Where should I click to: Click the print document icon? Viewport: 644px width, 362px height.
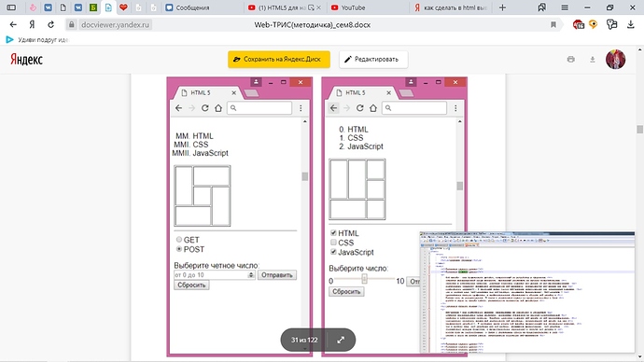[x=571, y=59]
